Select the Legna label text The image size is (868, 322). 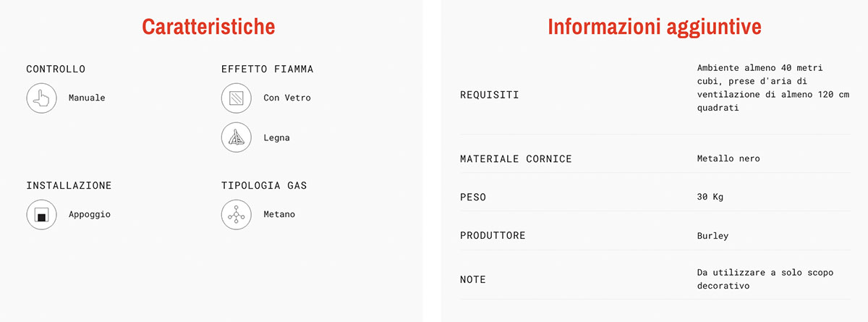(x=276, y=138)
